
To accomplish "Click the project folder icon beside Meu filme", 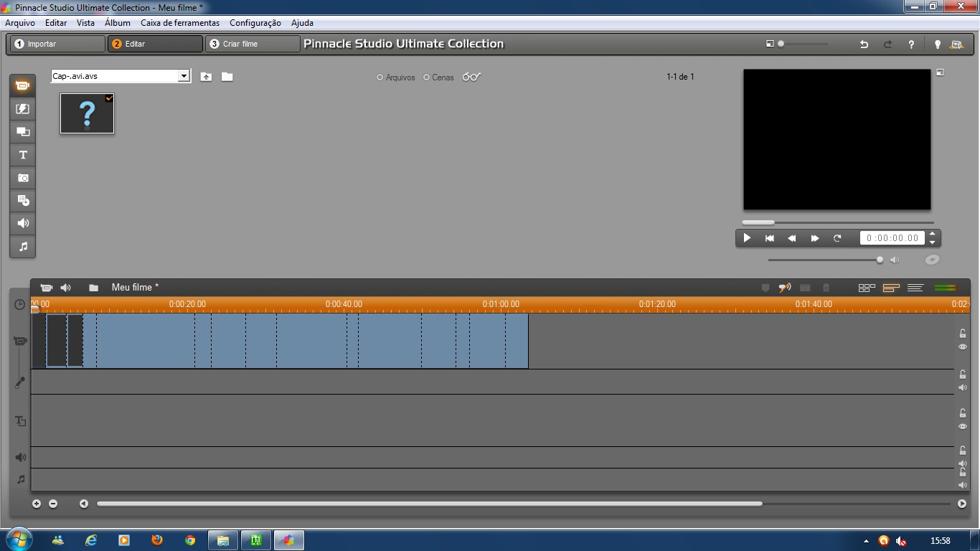I will (93, 287).
